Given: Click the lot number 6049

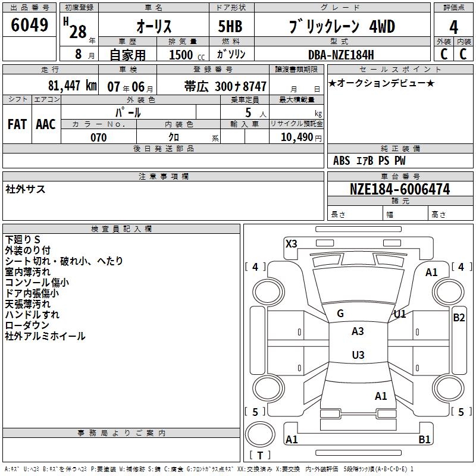Looking at the screenshot, I should 29,25.
